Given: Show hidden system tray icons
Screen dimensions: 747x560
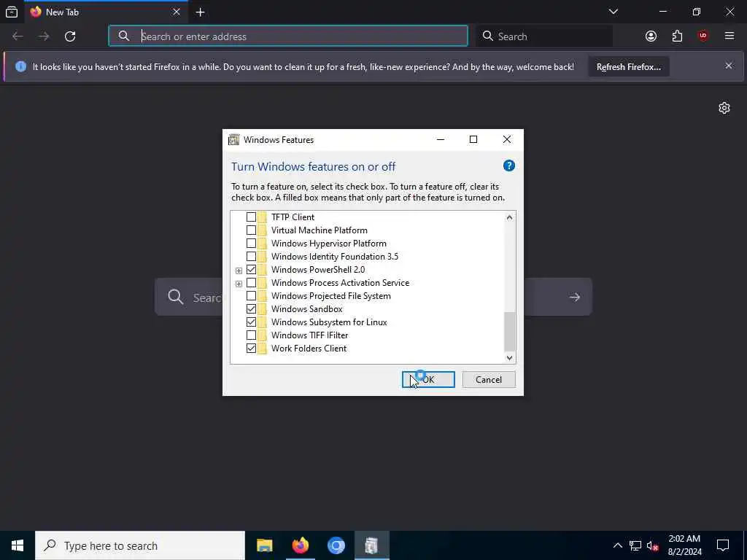Looking at the screenshot, I should pos(617,545).
